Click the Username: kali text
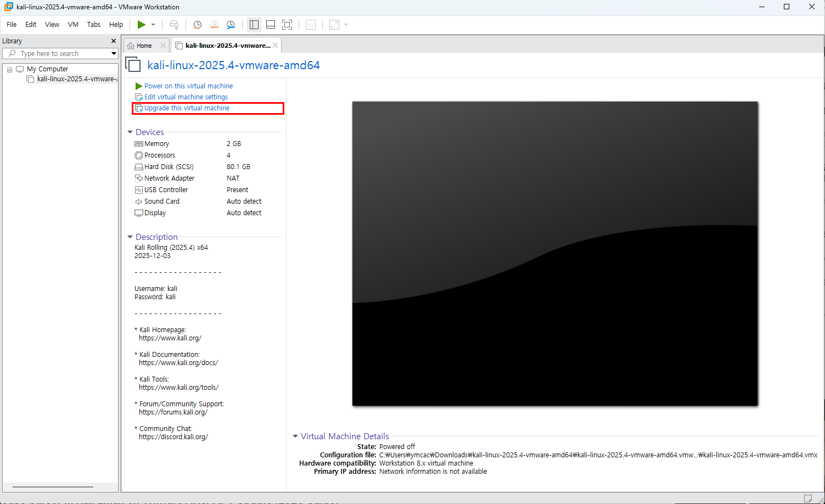 156,289
